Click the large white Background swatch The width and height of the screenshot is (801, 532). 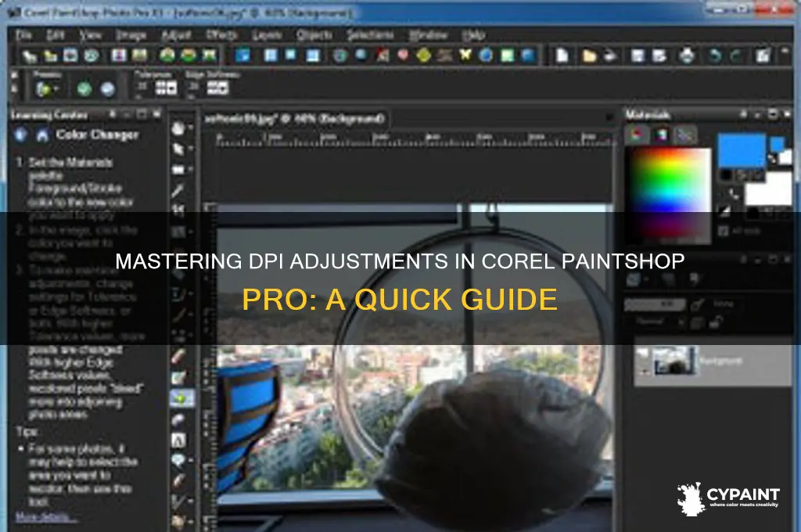pos(768,189)
